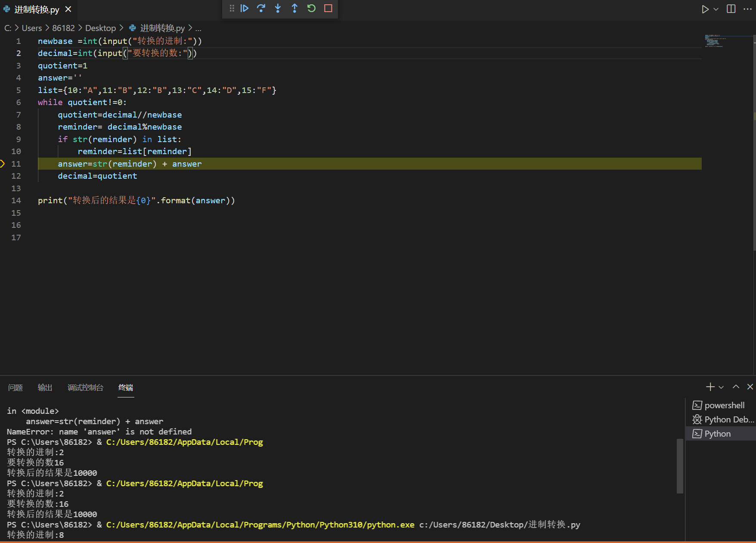Click the 'while quotient!=0:' code line
The image size is (756, 543).
click(82, 102)
